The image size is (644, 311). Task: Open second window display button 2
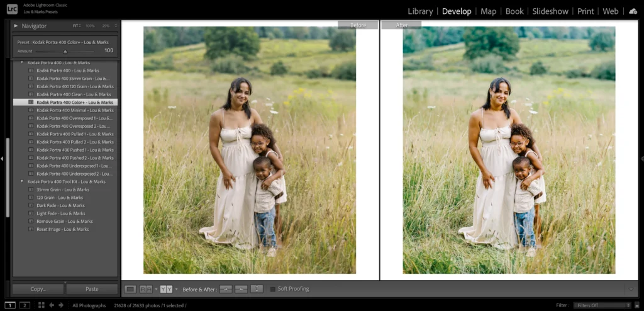click(x=25, y=305)
